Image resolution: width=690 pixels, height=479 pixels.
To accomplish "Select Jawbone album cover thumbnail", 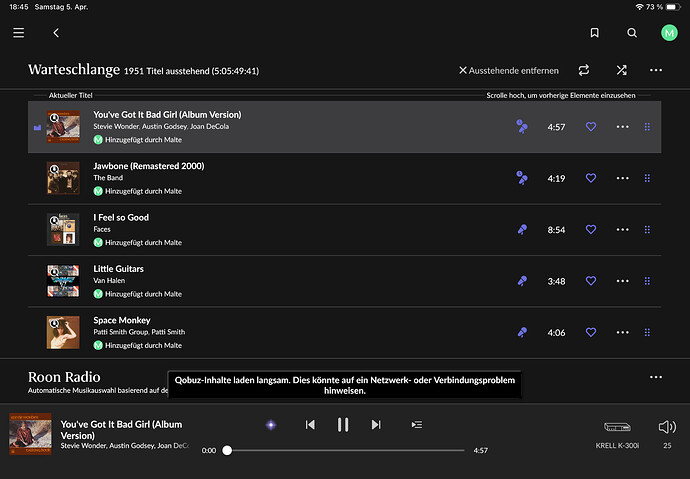I will click(x=63, y=178).
